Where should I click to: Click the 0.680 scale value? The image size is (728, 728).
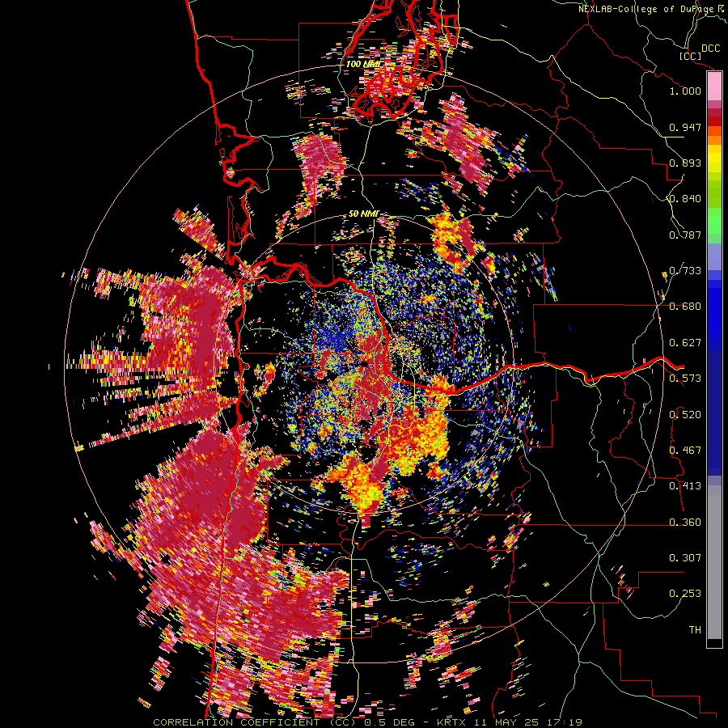pyautogui.click(x=685, y=307)
